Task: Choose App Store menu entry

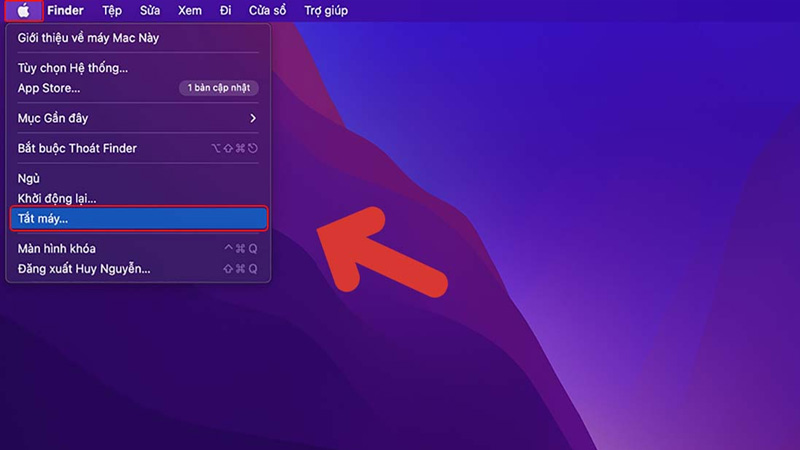Action: point(138,88)
